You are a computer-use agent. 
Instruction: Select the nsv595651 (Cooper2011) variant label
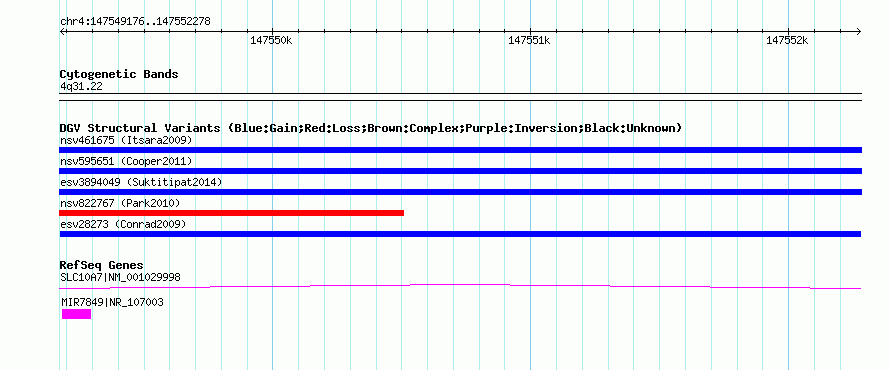coord(126,162)
